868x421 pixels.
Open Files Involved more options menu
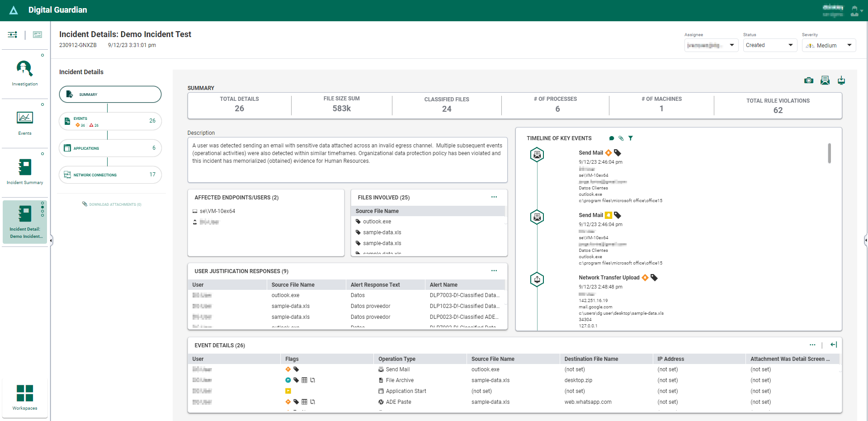click(494, 197)
